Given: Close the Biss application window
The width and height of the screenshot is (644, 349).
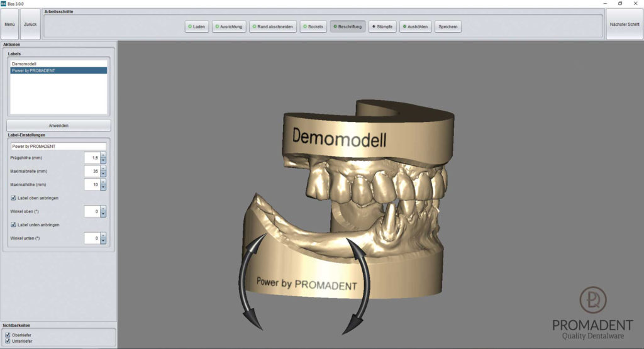Looking at the screenshot, I should click(x=636, y=4).
